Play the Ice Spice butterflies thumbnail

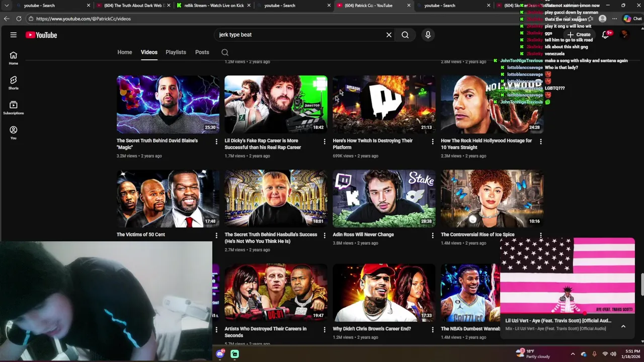click(492, 198)
